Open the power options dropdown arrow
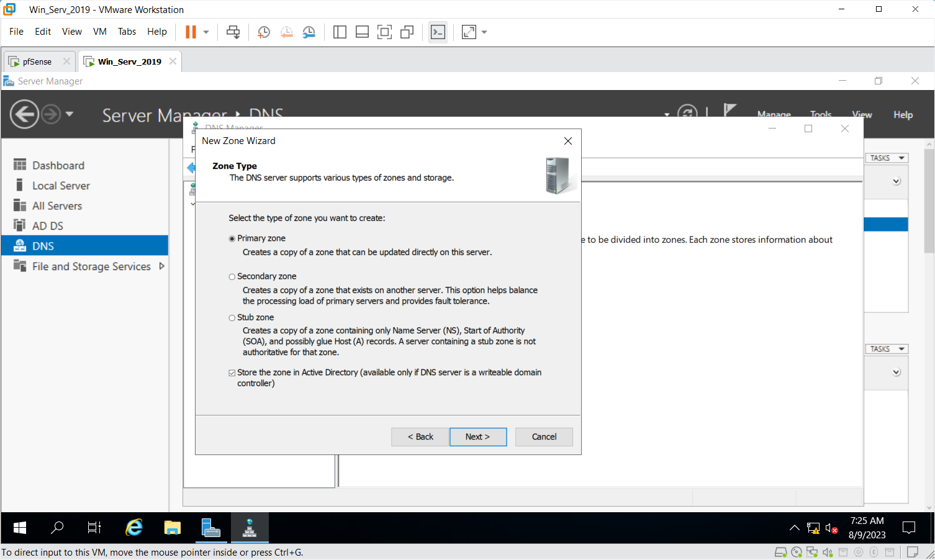 [x=206, y=32]
